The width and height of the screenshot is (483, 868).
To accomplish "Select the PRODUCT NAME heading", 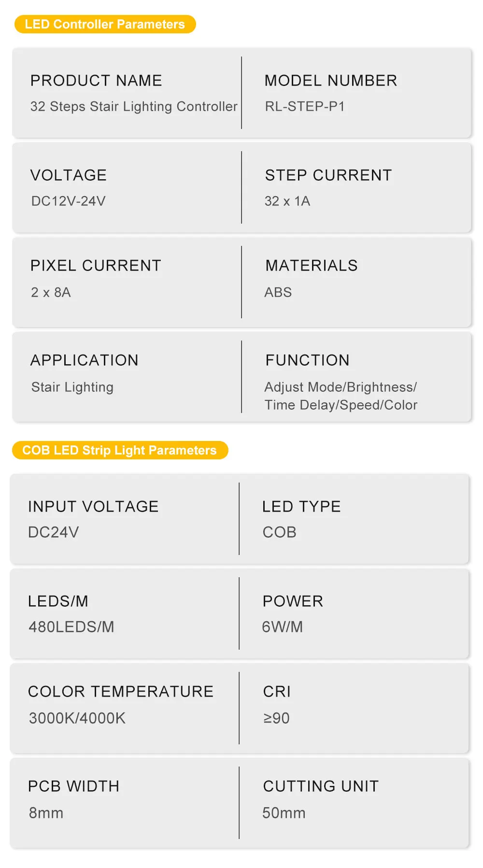I will [96, 80].
